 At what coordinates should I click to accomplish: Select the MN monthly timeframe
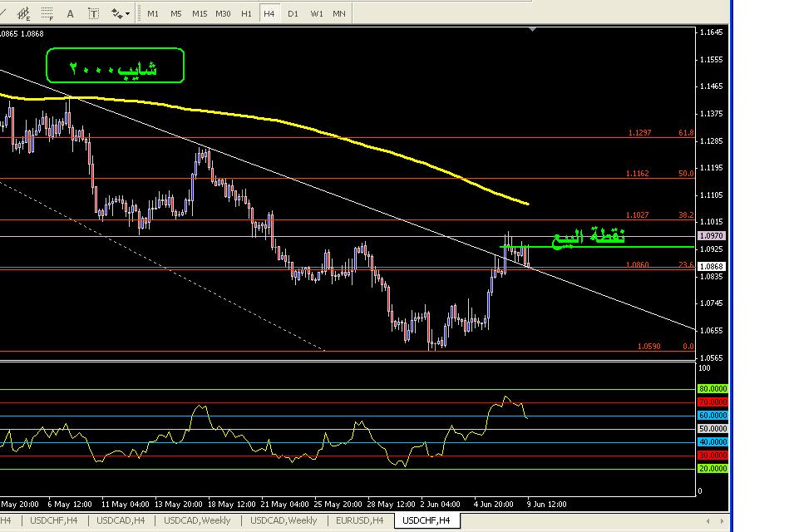point(339,13)
